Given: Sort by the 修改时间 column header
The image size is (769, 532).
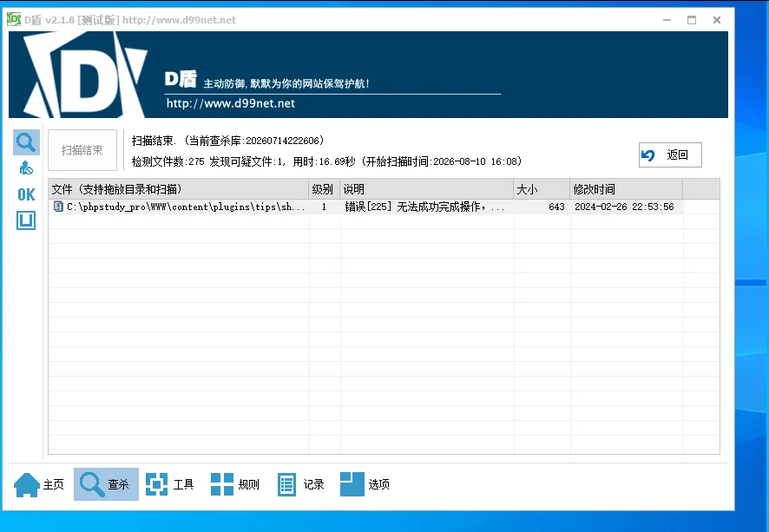Looking at the screenshot, I should point(627,189).
